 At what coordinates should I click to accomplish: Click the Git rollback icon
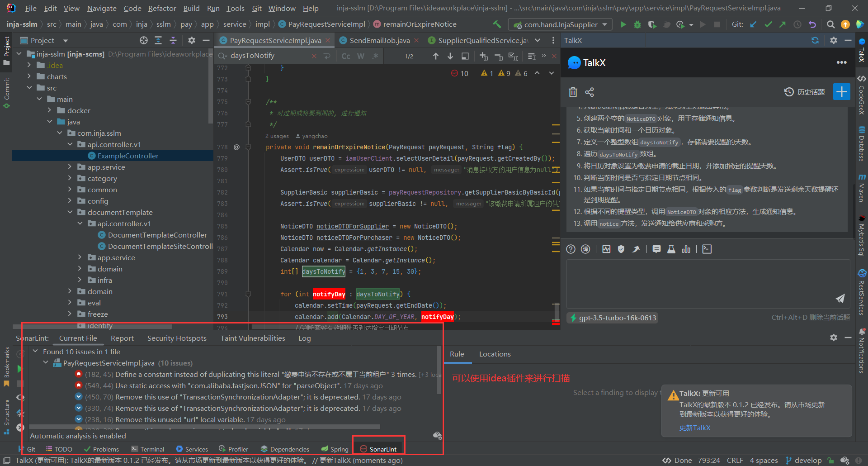[x=812, y=24]
